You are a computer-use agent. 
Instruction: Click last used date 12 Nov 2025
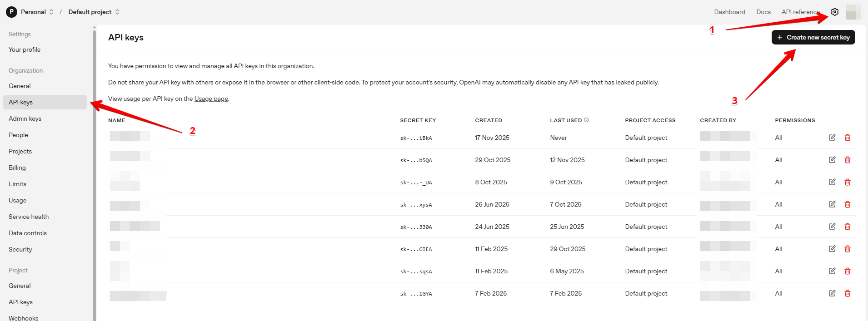click(567, 160)
